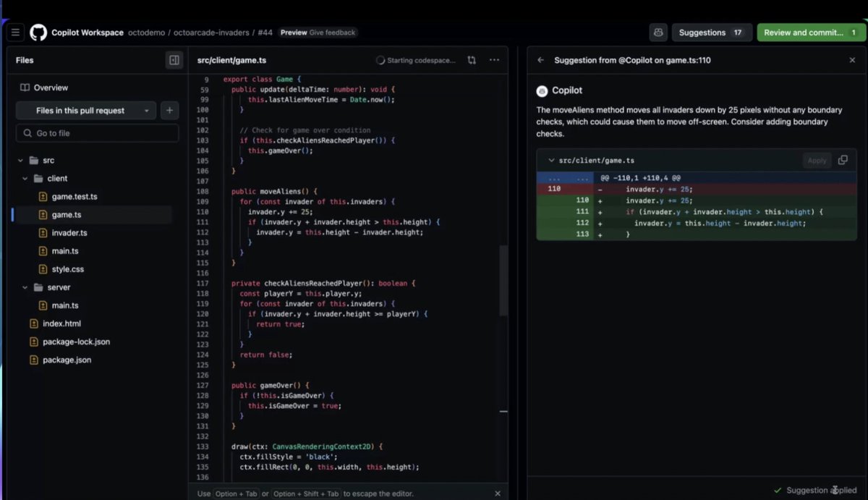Click removed diff line 110
The height and width of the screenshot is (500, 868).
pyautogui.click(x=697, y=189)
